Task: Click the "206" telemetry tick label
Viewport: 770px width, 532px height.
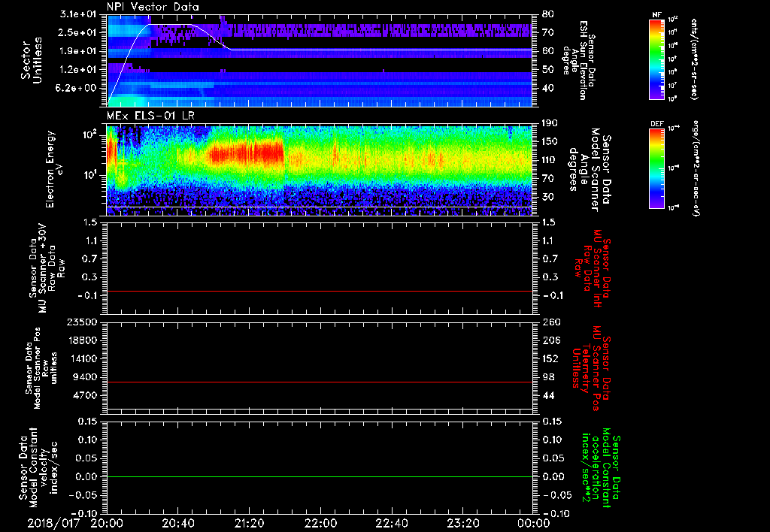Action: (550, 340)
